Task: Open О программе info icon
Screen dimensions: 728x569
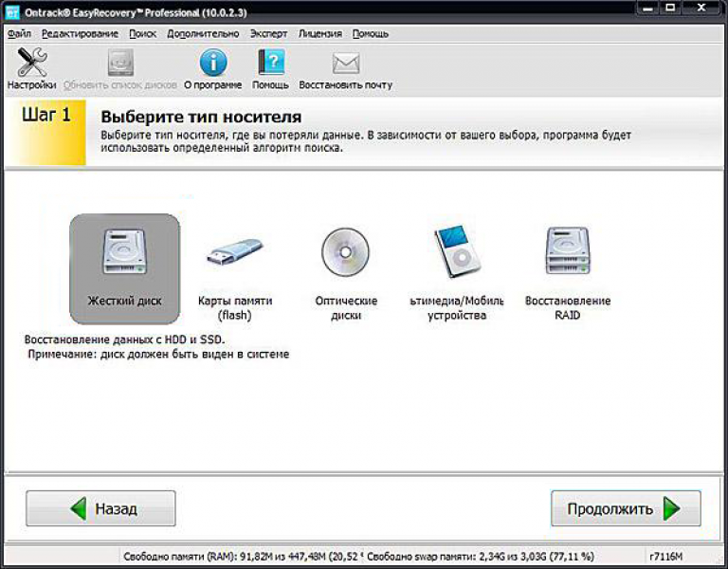Action: pyautogui.click(x=213, y=63)
